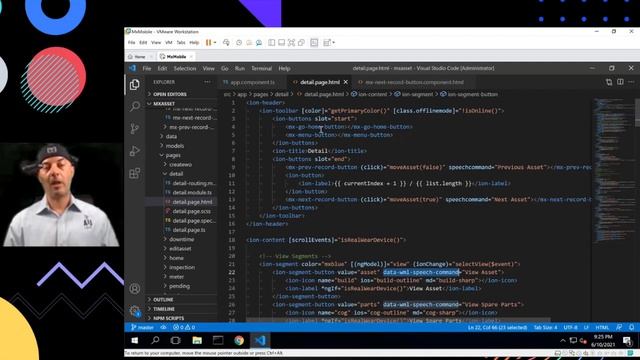Open detail.module.ts file

191,193
